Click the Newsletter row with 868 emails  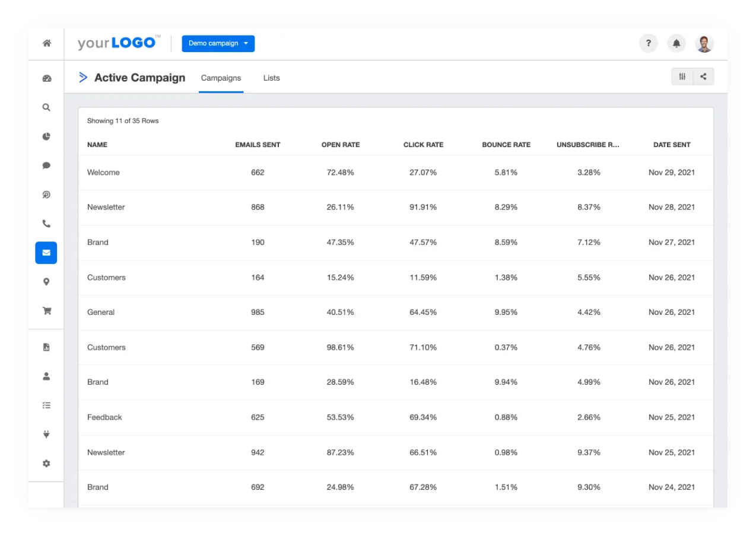click(x=396, y=208)
